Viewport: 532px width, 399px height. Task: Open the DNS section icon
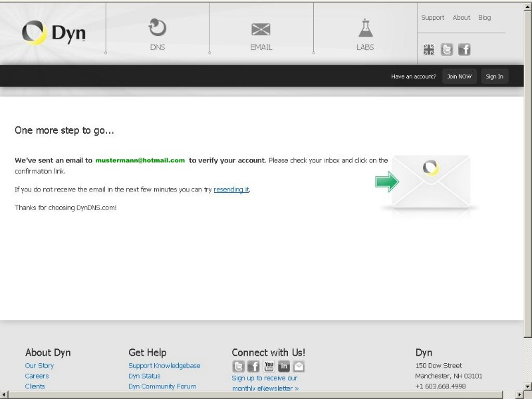[157, 28]
